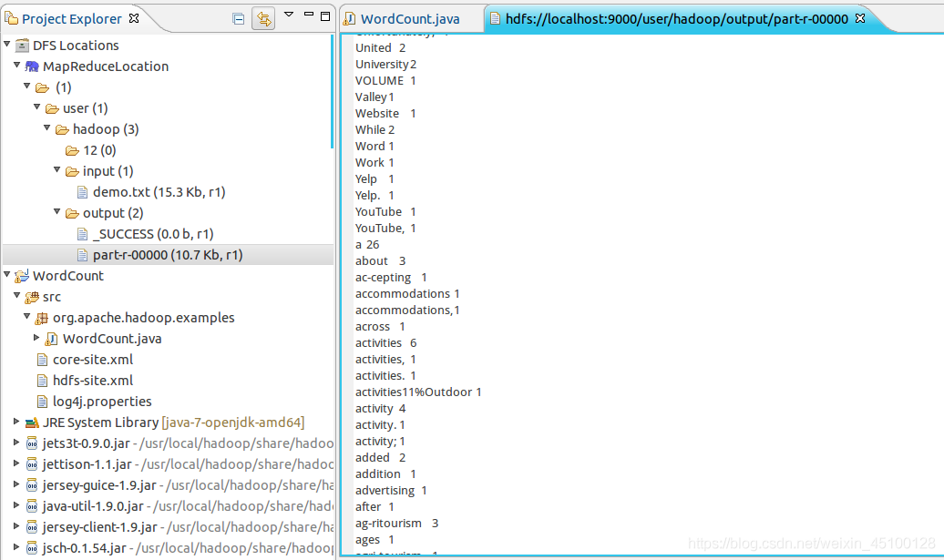Click the line 'University 2'
This screenshot has height=560, width=944.
point(386,65)
